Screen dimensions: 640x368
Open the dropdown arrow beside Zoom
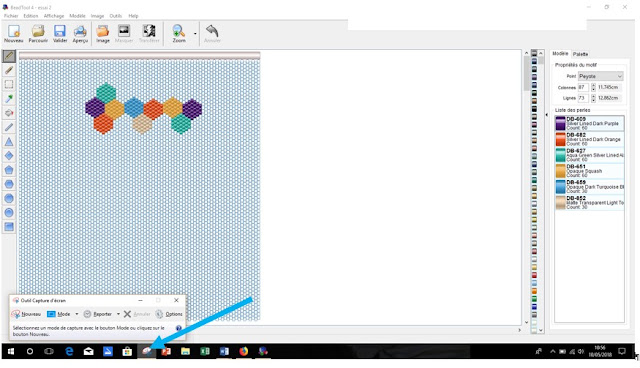click(195, 34)
